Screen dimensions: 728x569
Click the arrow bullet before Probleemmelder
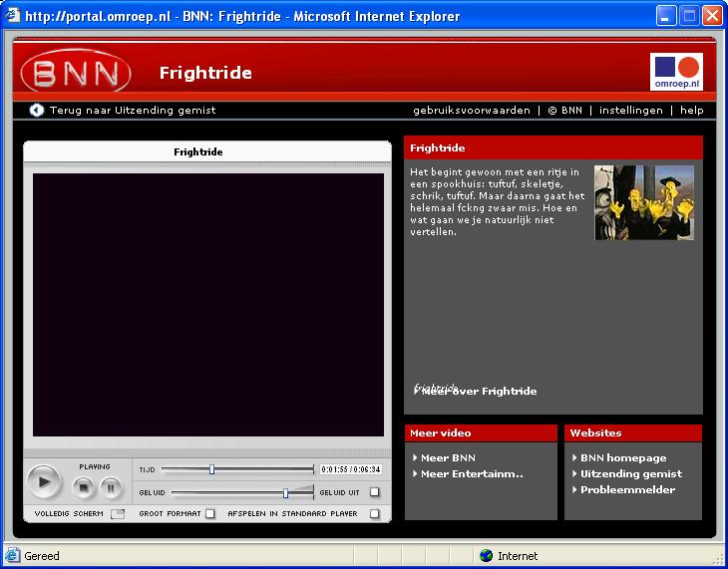[x=574, y=489]
